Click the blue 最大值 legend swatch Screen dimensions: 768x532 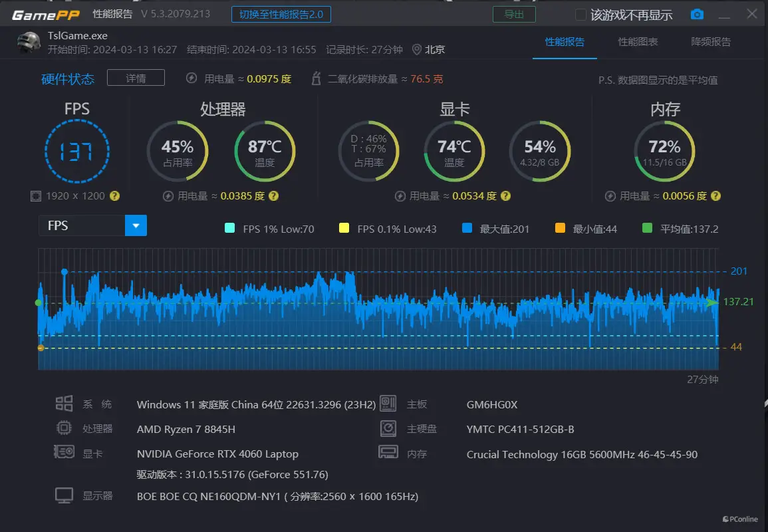(x=467, y=228)
